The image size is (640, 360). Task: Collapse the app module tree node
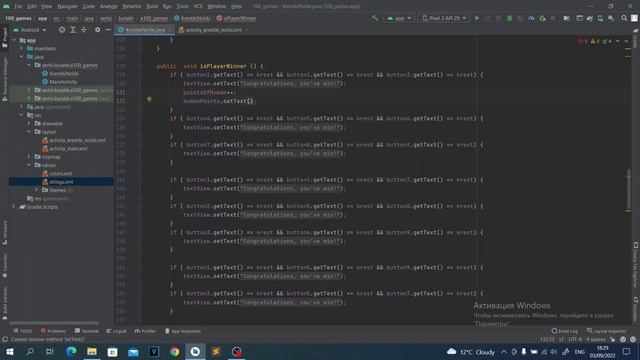click(14, 40)
